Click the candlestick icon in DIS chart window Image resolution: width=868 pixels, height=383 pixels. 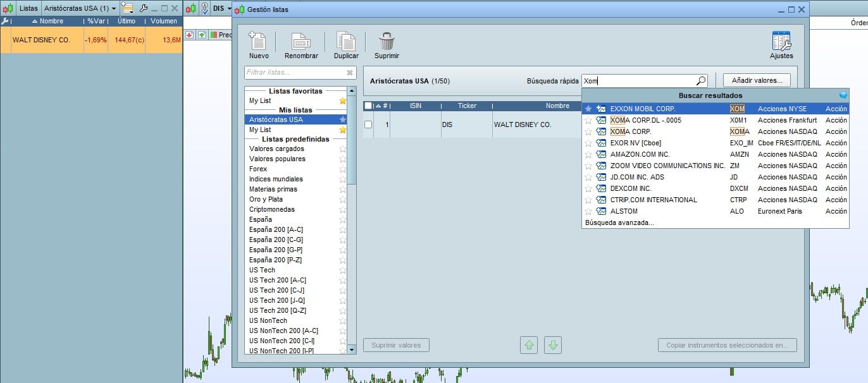(192, 8)
